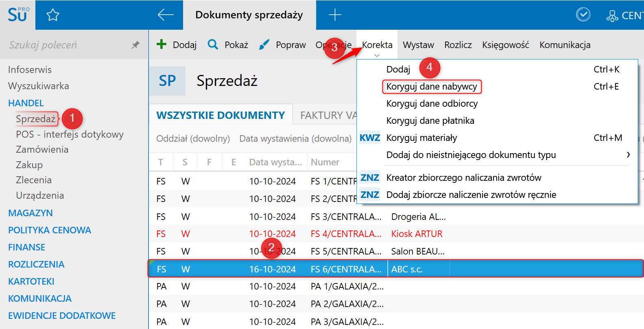Switch to WSZYSTKIE DOKUMENTY tab
Screen dimensions: 644x329
click(x=220, y=115)
